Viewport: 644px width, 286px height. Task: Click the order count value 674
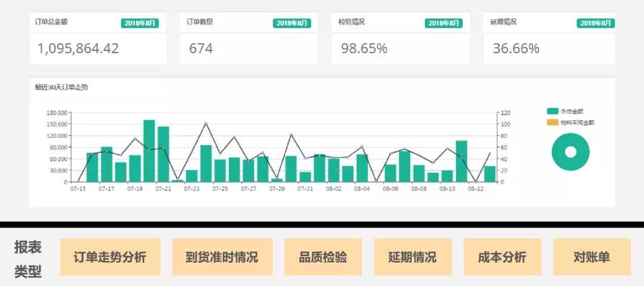click(201, 49)
